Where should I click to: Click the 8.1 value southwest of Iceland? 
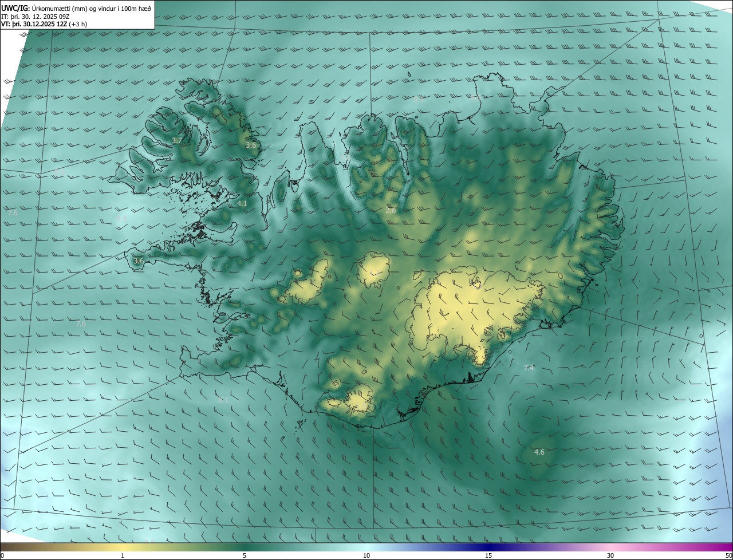coord(223,400)
